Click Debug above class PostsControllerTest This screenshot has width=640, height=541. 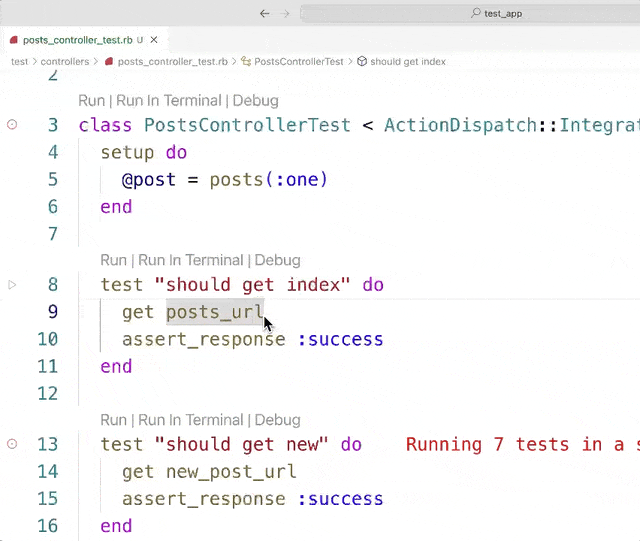tap(256, 100)
